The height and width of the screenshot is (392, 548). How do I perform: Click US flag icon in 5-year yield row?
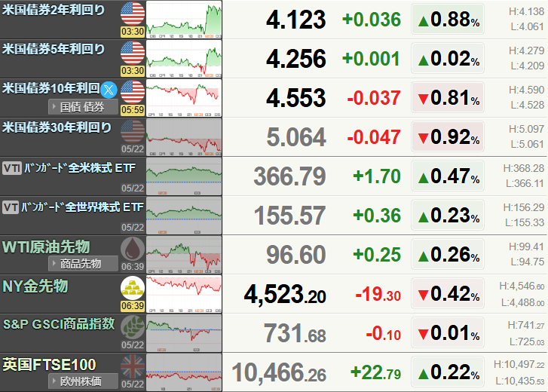pyautogui.click(x=133, y=53)
